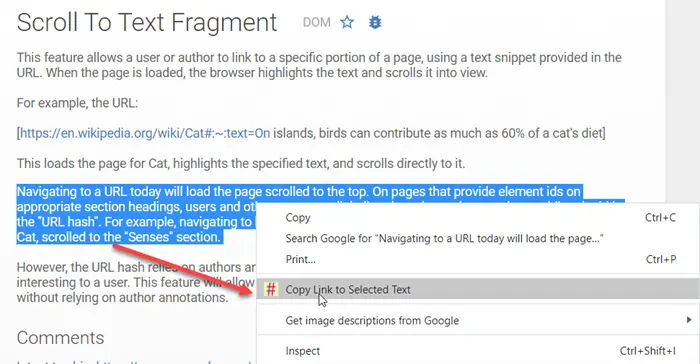This screenshot has height=364, width=700.
Task: Star the Scroll To Text Fragment feature
Action: (x=347, y=22)
